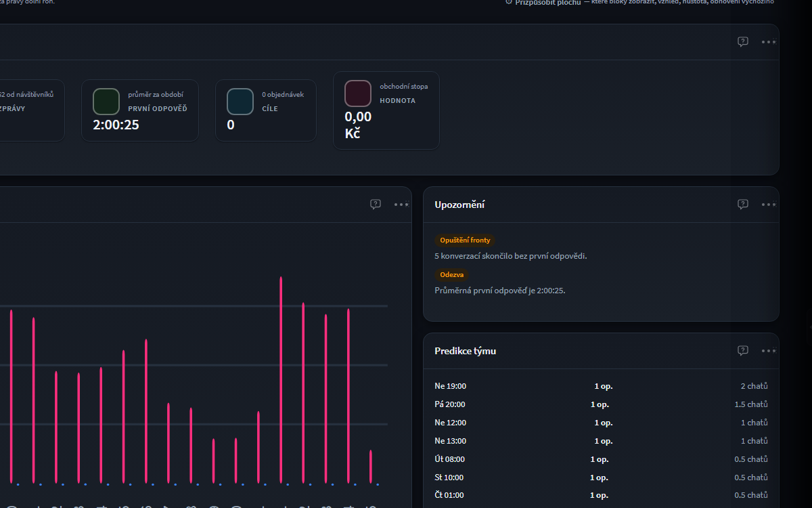This screenshot has width=812, height=508.
Task: Show help for Predikce týmu panel
Action: coord(743,351)
